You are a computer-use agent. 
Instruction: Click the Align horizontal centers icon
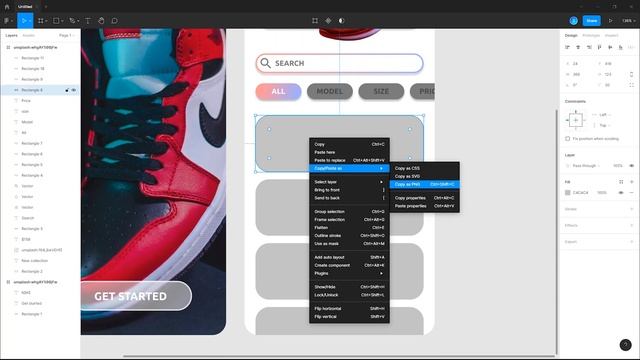tap(578, 47)
